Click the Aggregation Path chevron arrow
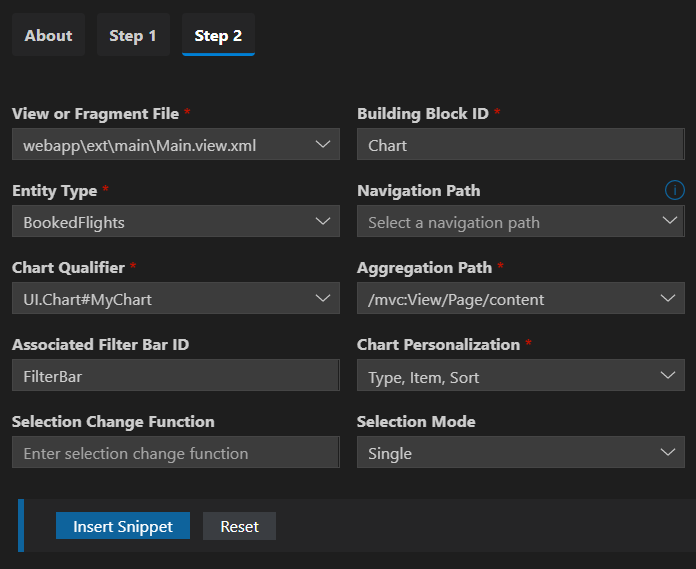 [x=668, y=299]
